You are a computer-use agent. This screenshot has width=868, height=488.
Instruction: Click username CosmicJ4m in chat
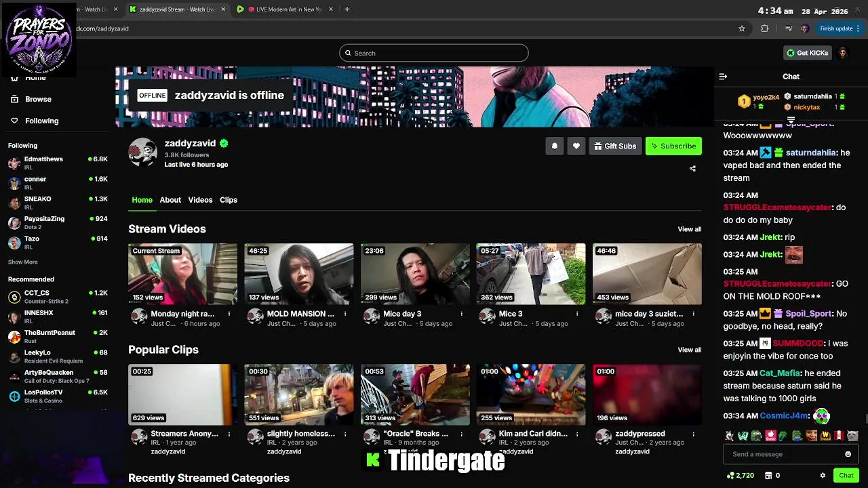tap(784, 415)
